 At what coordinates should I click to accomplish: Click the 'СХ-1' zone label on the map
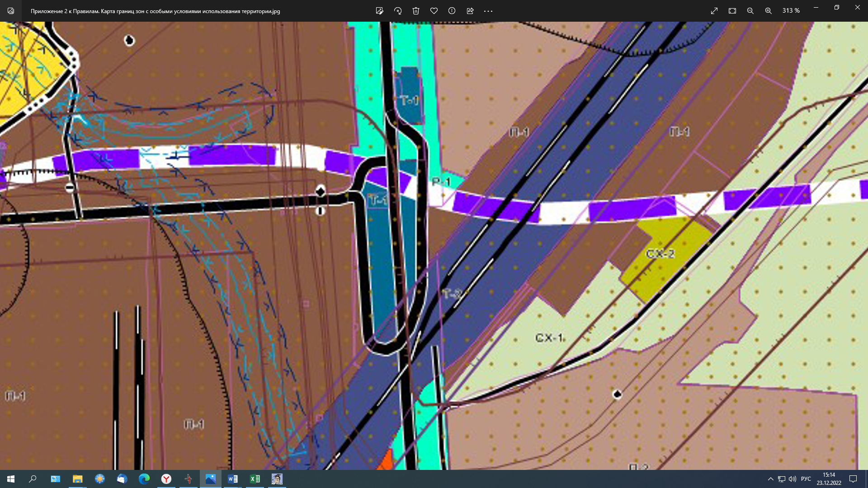point(549,338)
